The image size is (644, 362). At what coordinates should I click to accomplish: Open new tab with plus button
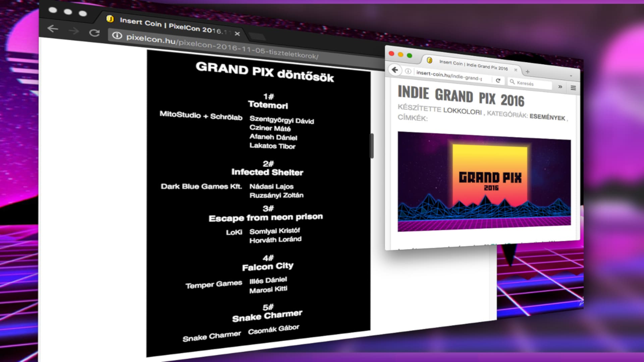coord(528,72)
